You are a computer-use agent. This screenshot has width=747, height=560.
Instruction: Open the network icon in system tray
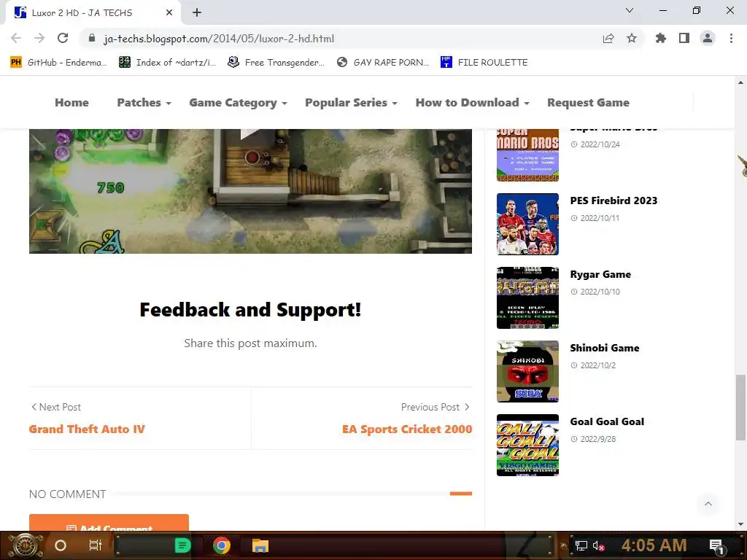click(581, 545)
